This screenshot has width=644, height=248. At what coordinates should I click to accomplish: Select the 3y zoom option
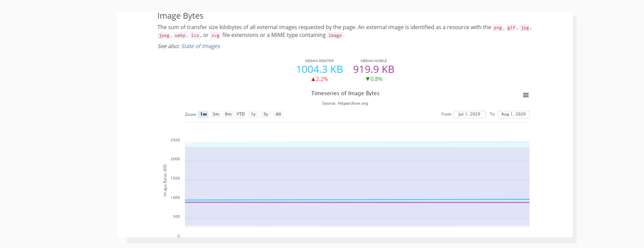[265, 114]
